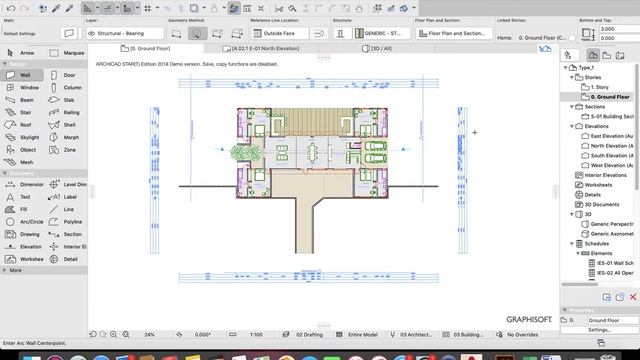The width and height of the screenshot is (640, 360).
Task: Select the Marquee tool
Action: tap(66, 53)
